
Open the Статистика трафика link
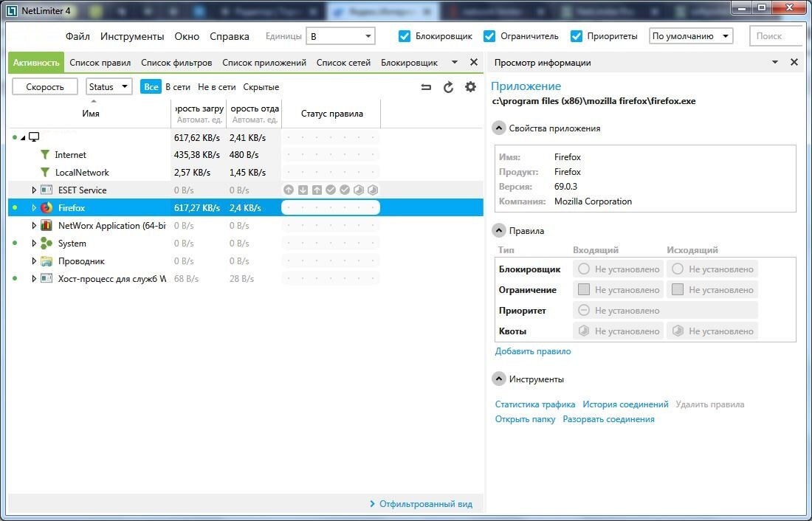pyautogui.click(x=535, y=404)
